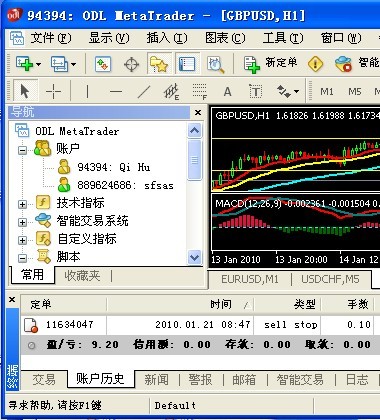Open the new chart dropdown arrow
Image resolution: width=380 pixels, height=420 pixels.
38,64
